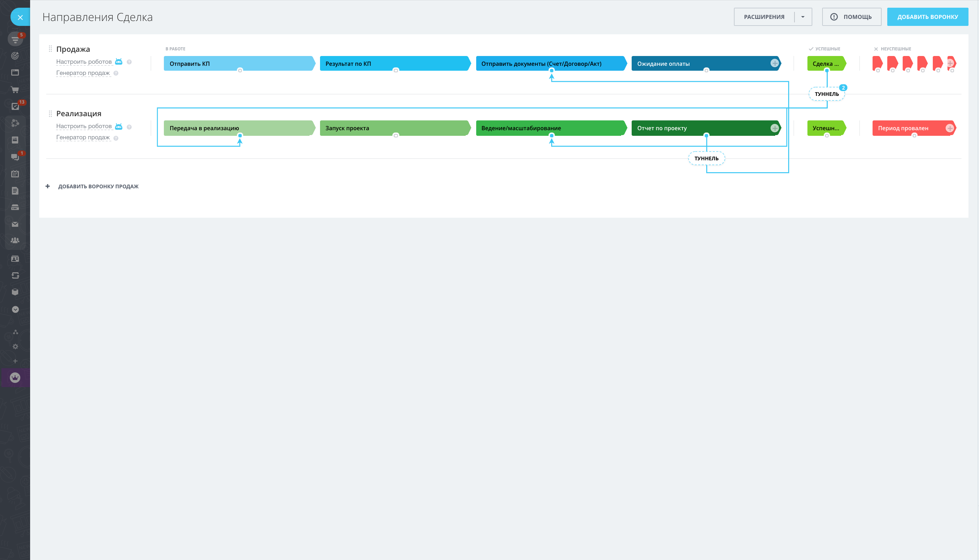The image size is (979, 560).
Task: Add stage via plus on Ожидание оплаты
Action: coord(775,63)
